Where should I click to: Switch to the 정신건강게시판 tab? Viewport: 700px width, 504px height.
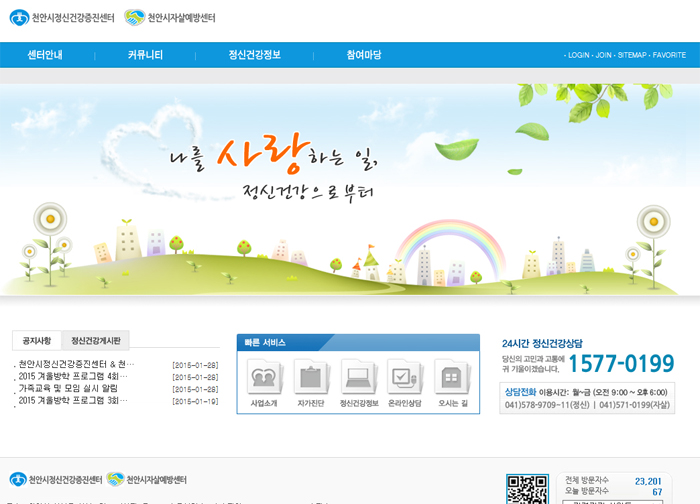pos(100,341)
